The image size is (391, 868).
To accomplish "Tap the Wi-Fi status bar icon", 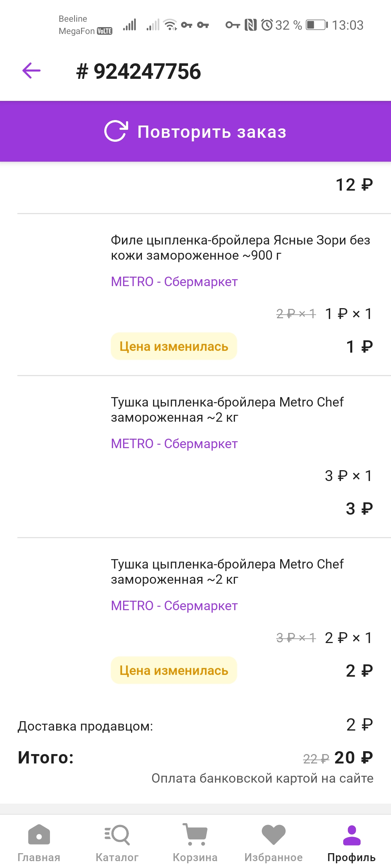I will (x=170, y=25).
